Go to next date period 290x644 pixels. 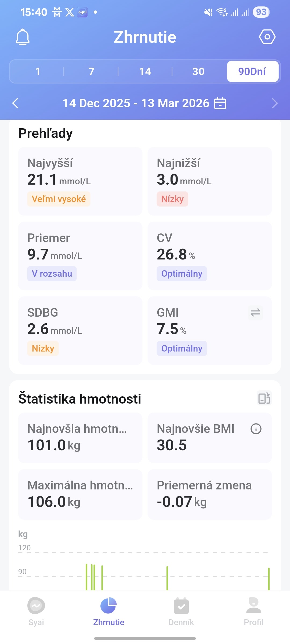pos(274,103)
